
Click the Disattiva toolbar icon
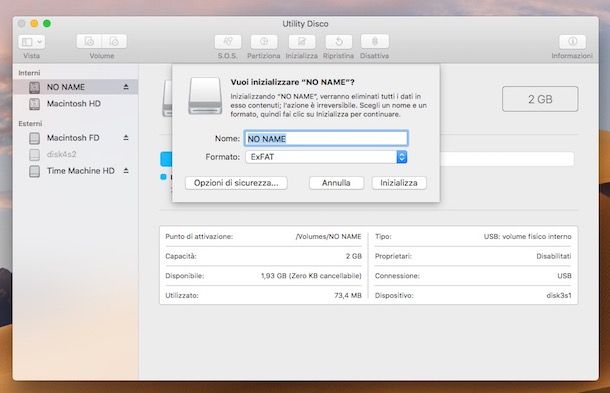click(x=375, y=42)
